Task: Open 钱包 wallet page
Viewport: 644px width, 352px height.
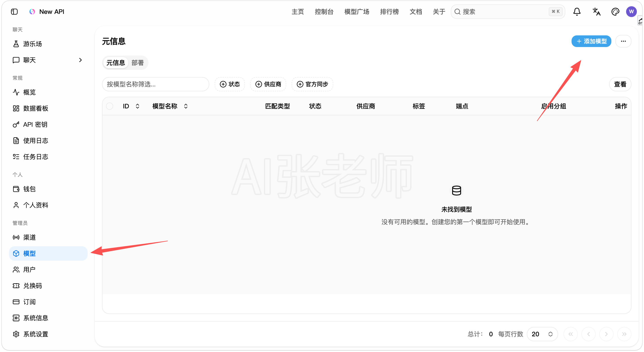Action: pos(48,189)
